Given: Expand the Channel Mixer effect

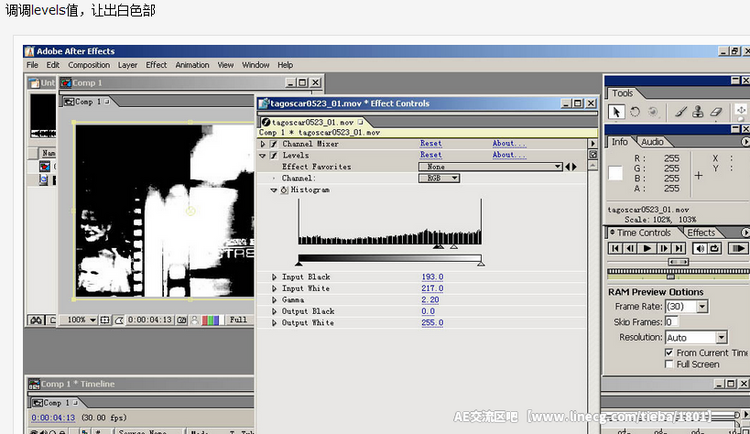Looking at the screenshot, I should pos(263,144).
